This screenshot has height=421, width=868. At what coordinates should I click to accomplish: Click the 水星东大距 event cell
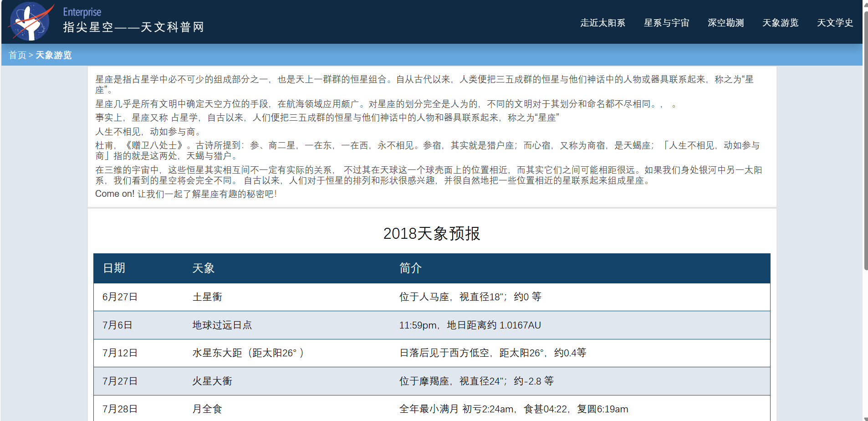click(x=248, y=353)
